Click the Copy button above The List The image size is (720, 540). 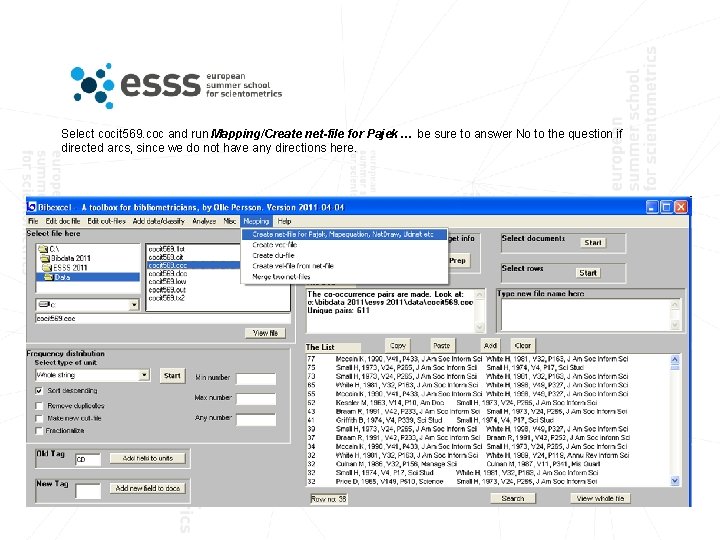tap(398, 346)
